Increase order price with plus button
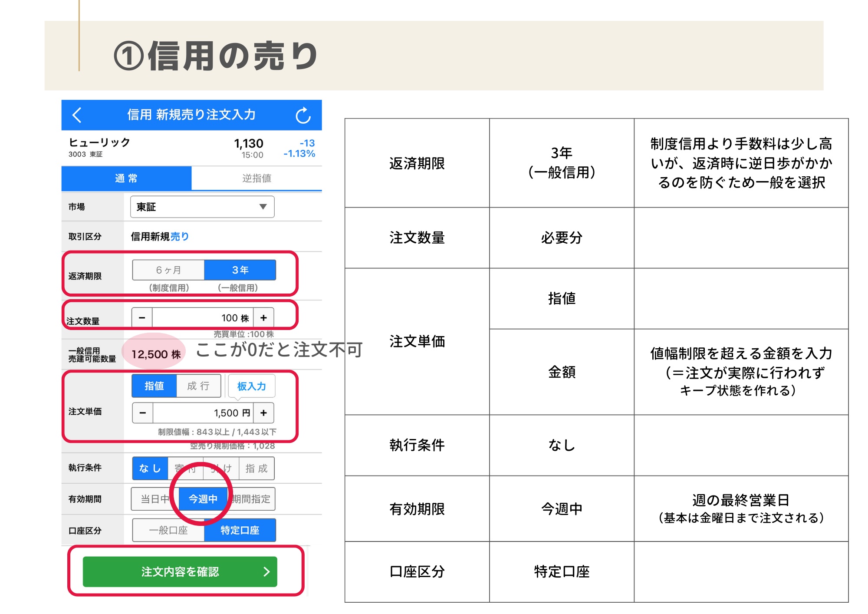This screenshot has width=868, height=614. 263,413
